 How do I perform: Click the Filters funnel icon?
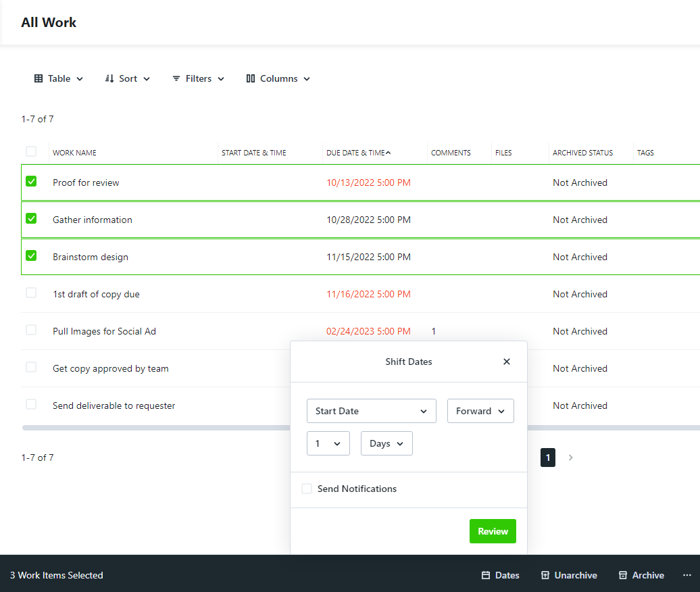tap(176, 78)
